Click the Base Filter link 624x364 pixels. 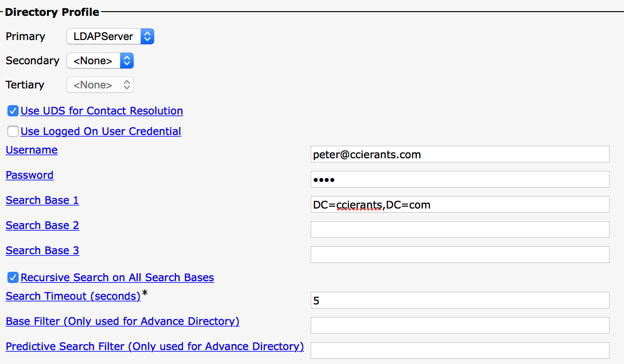pos(122,321)
